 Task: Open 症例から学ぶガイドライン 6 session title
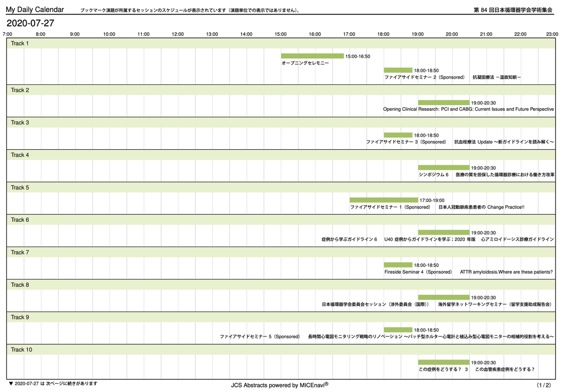pos(438,240)
